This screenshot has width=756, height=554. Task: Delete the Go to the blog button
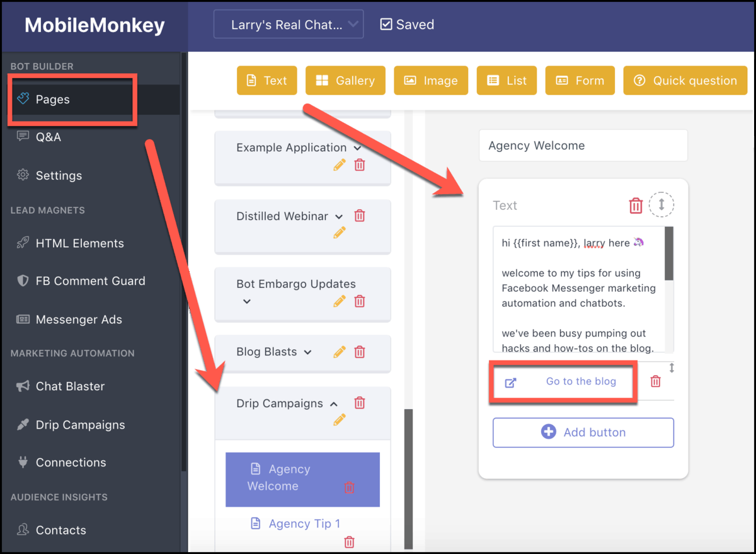(x=656, y=381)
